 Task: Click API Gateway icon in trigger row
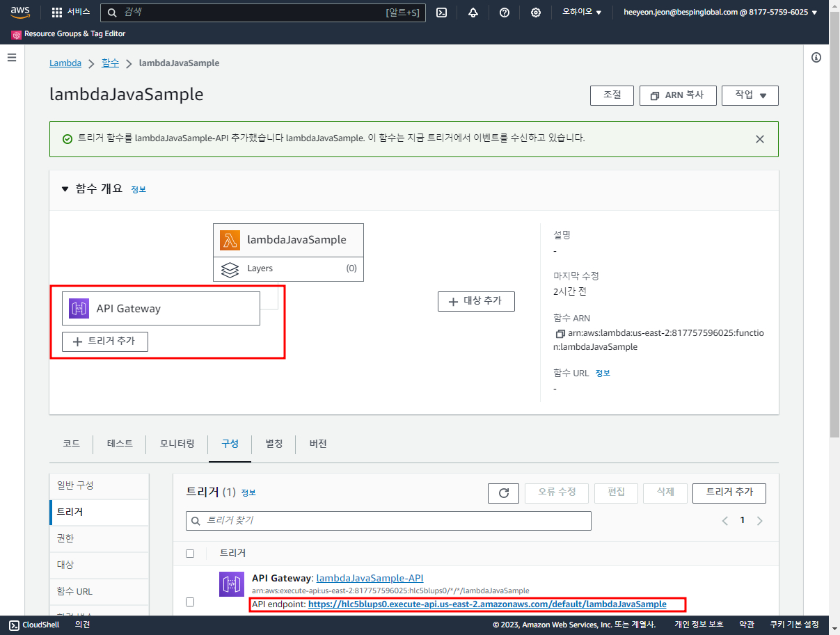click(230, 584)
